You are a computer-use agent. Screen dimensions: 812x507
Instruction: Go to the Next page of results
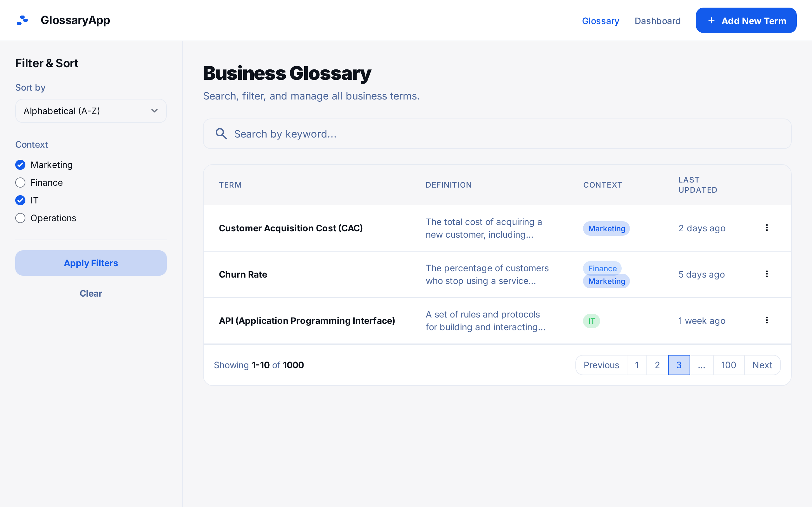point(762,365)
